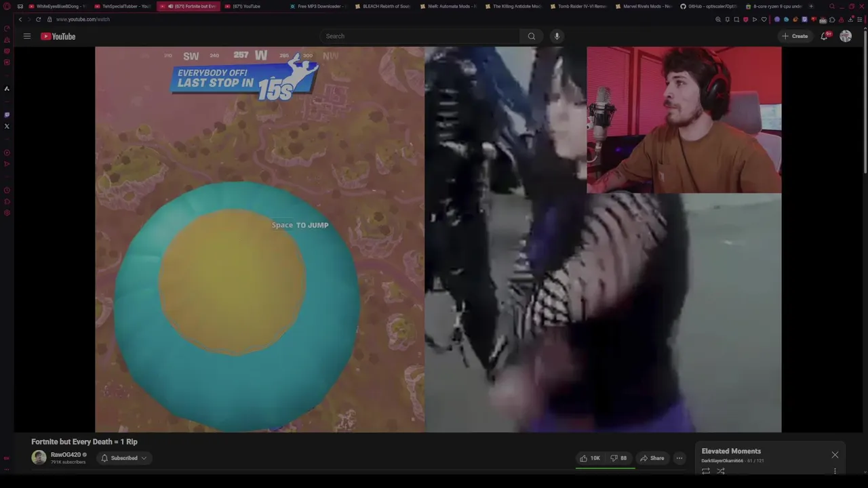The width and height of the screenshot is (868, 488).
Task: Switch to Free MP3 Downloader tab
Action: 319,6
